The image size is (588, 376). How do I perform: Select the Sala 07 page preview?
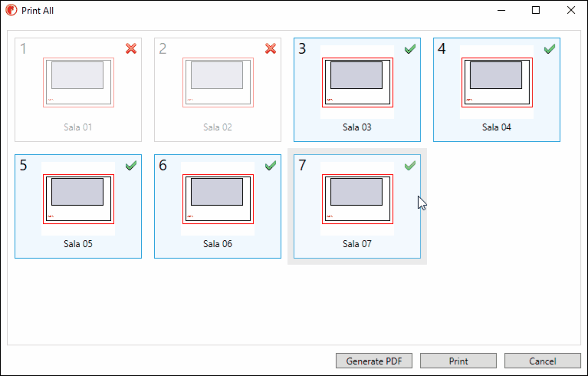pos(357,200)
